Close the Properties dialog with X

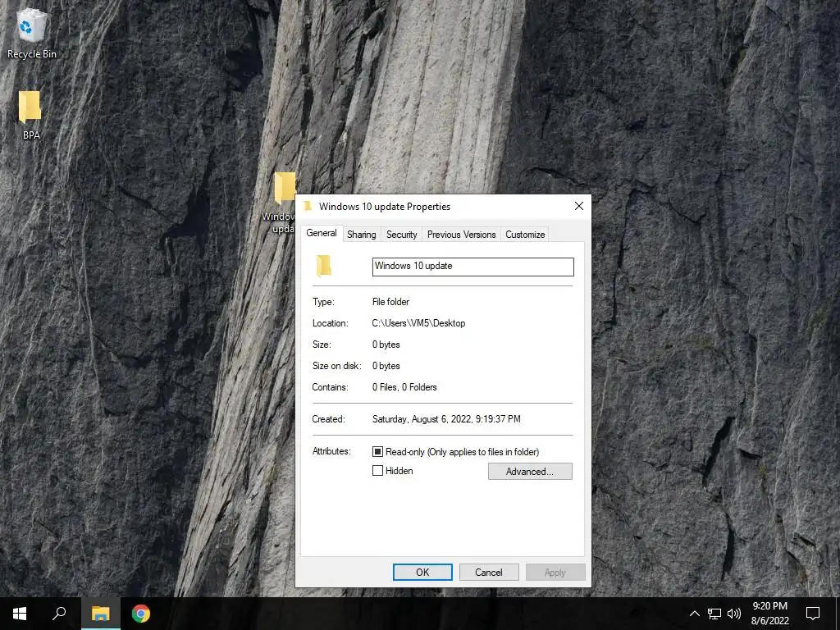tap(578, 206)
